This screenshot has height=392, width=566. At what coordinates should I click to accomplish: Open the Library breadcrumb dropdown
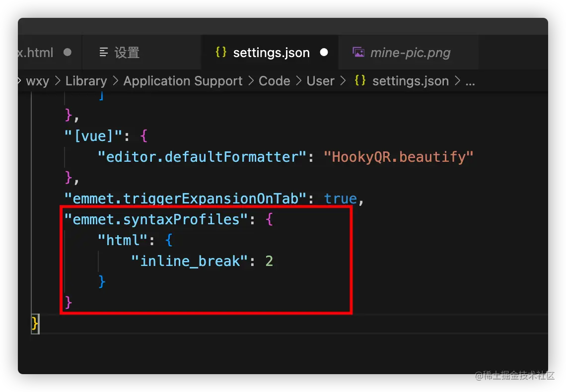click(x=86, y=81)
